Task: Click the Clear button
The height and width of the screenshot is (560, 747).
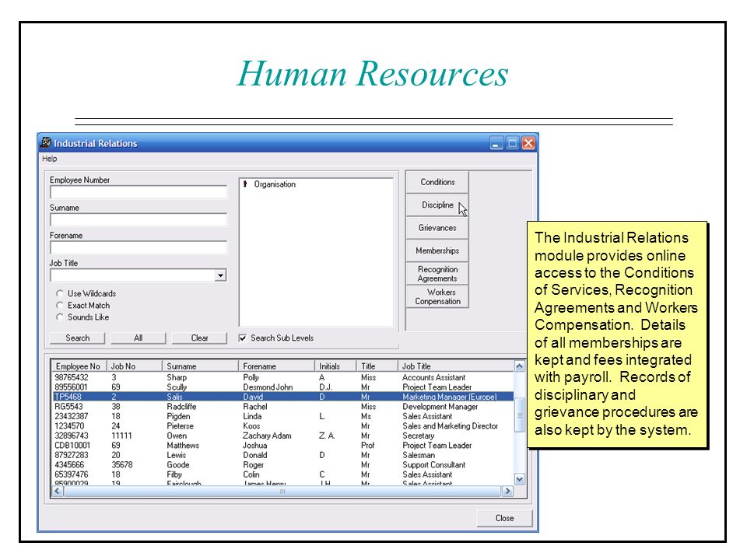Action: 199,338
